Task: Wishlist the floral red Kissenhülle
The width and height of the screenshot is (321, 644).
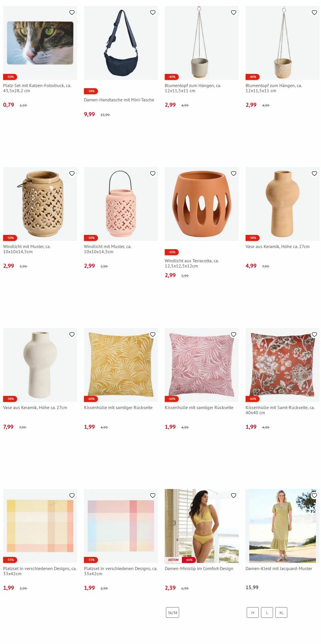Action: [314, 334]
